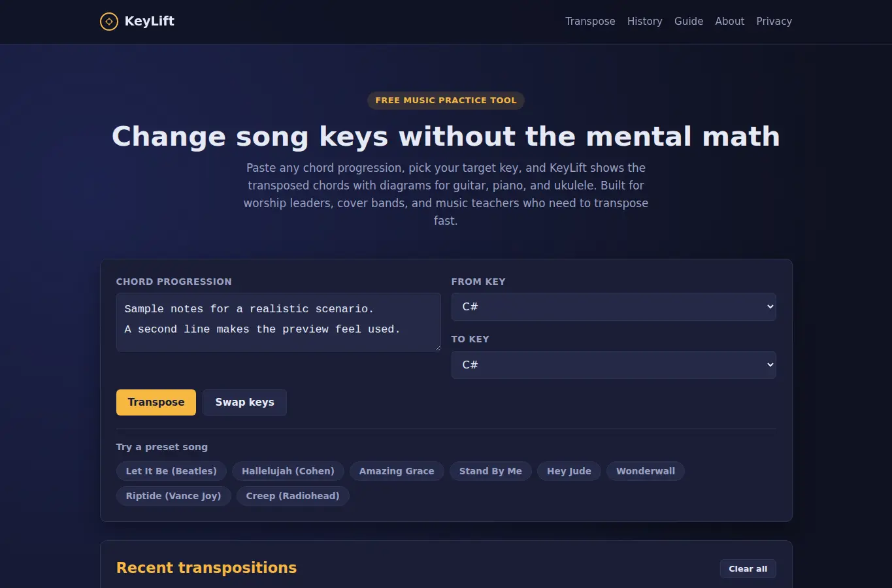Image resolution: width=892 pixels, height=588 pixels.
Task: Click the Swap keys button
Action: pyautogui.click(x=244, y=402)
